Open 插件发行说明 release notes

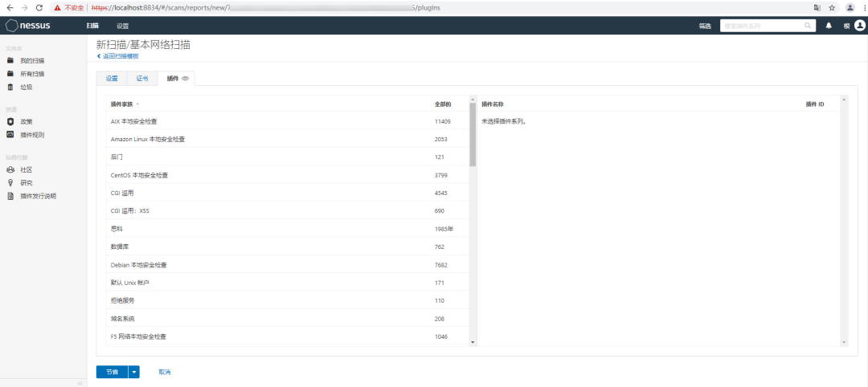pos(39,196)
